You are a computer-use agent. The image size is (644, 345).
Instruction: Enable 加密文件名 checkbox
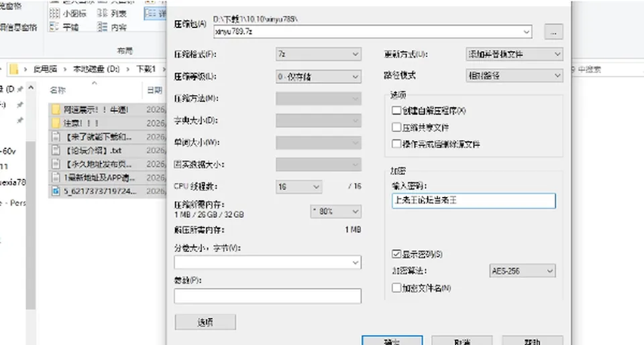(396, 287)
